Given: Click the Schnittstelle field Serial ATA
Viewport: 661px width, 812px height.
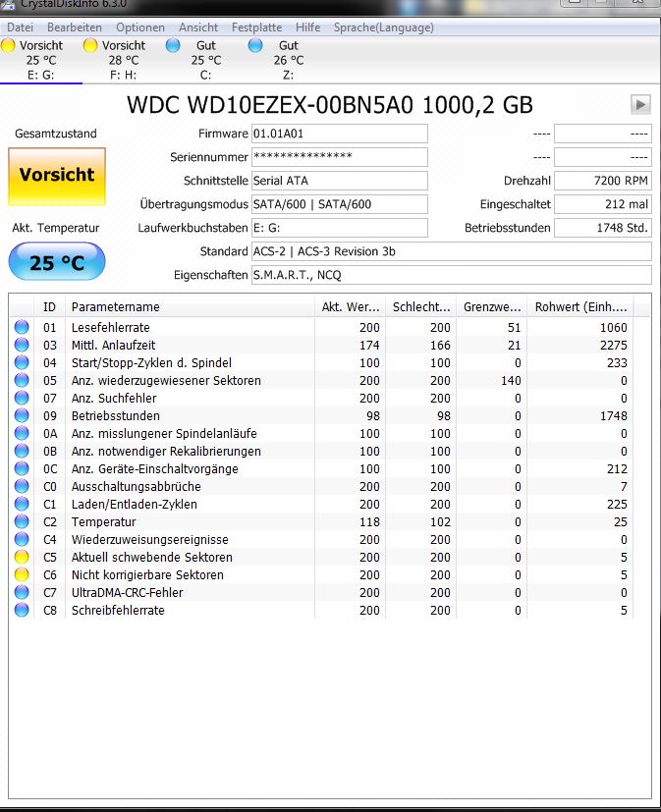Looking at the screenshot, I should click(x=340, y=181).
